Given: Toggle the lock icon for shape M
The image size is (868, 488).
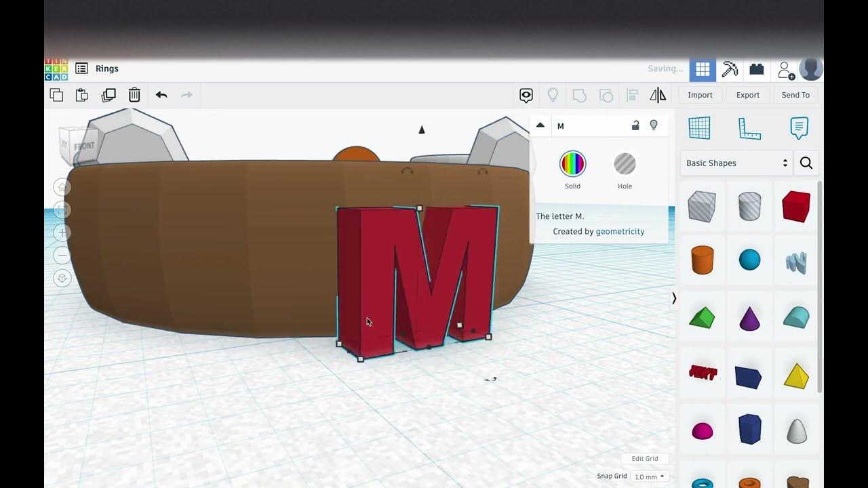Looking at the screenshot, I should pos(635,125).
